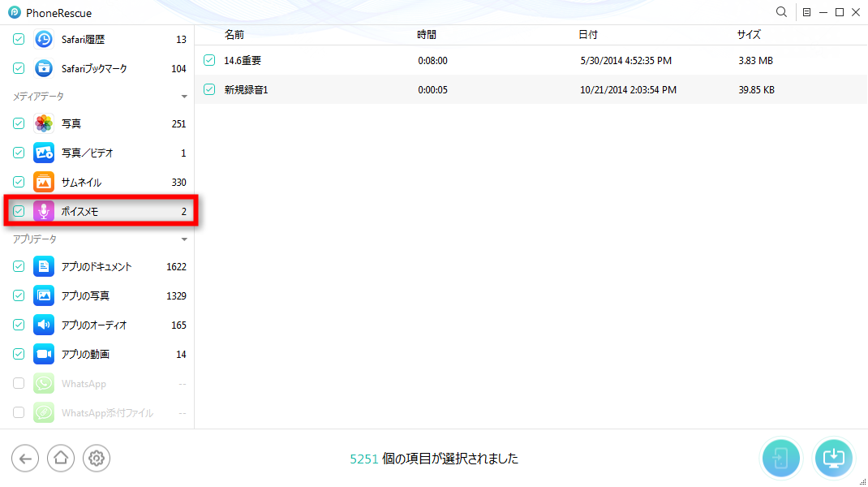
Task: Click the 10/21/2014 2:03:54 PM date
Action: click(x=629, y=90)
